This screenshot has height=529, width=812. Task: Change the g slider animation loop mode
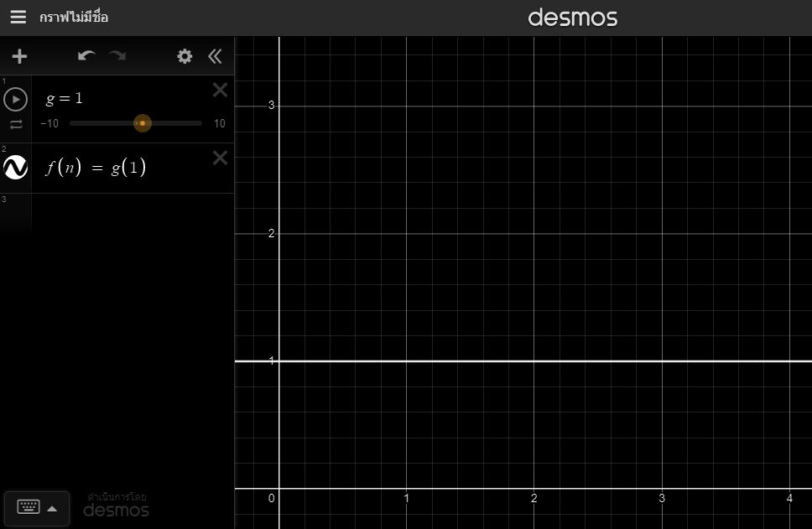16,124
